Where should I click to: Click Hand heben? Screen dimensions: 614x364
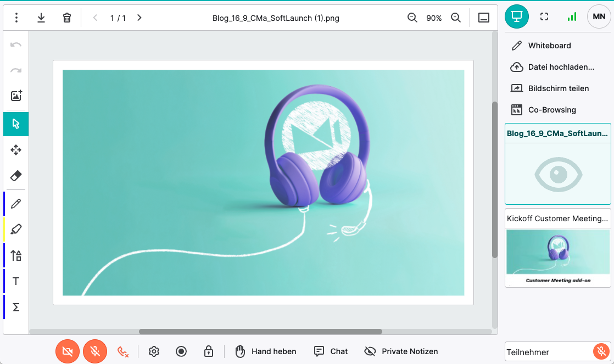pos(265,351)
